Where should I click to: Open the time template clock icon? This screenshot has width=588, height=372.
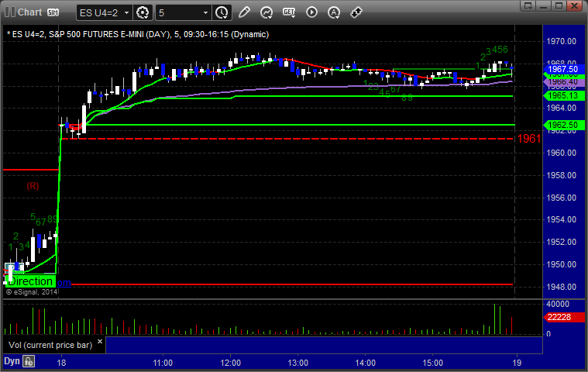pyautogui.click(x=222, y=12)
